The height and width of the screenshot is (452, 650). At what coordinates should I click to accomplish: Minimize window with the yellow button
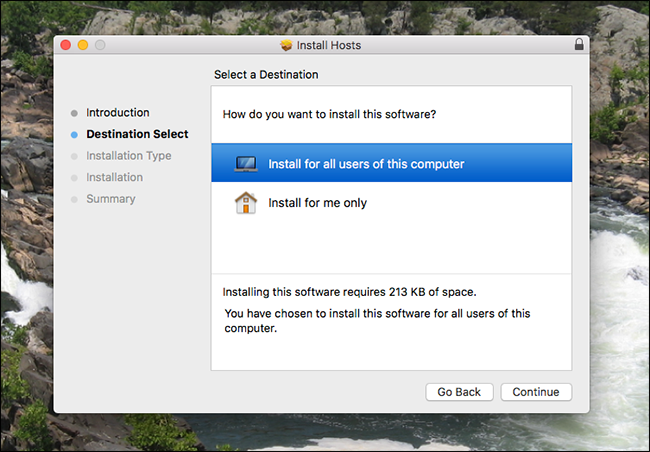pyautogui.click(x=83, y=45)
